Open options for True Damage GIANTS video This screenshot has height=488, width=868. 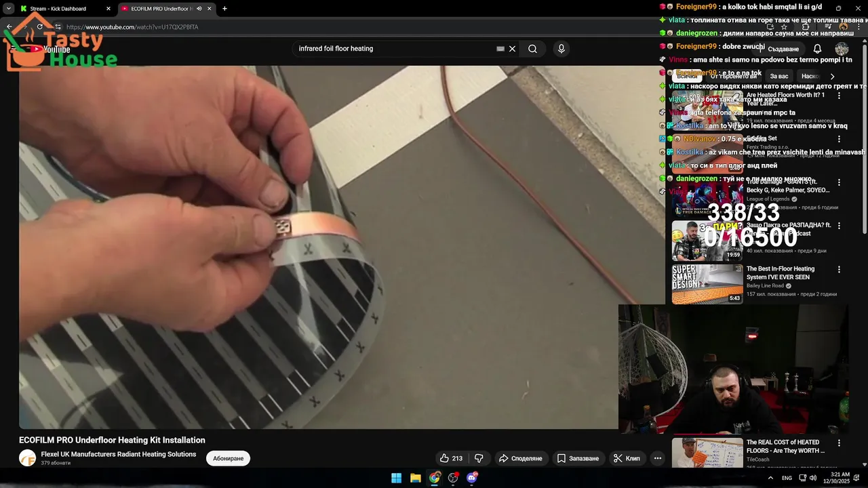(x=839, y=182)
